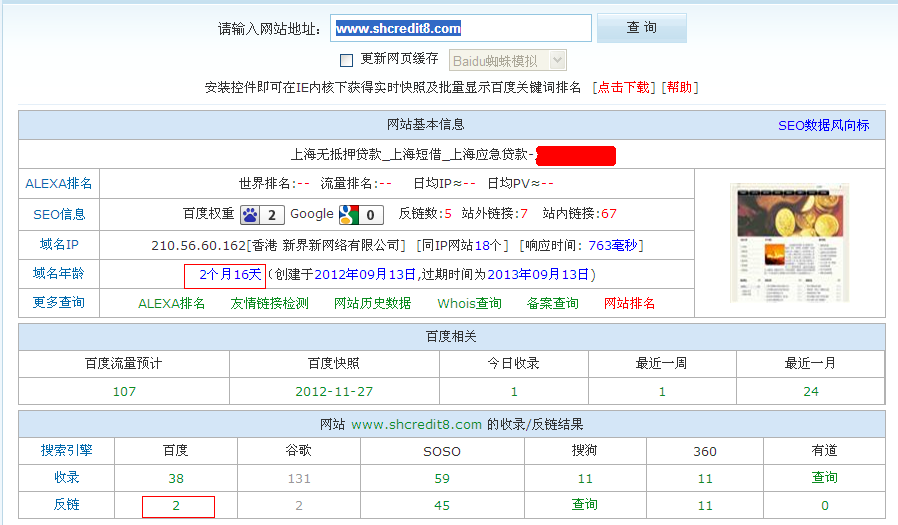
Task: Open the 帮助 help link
Action: pos(679,87)
